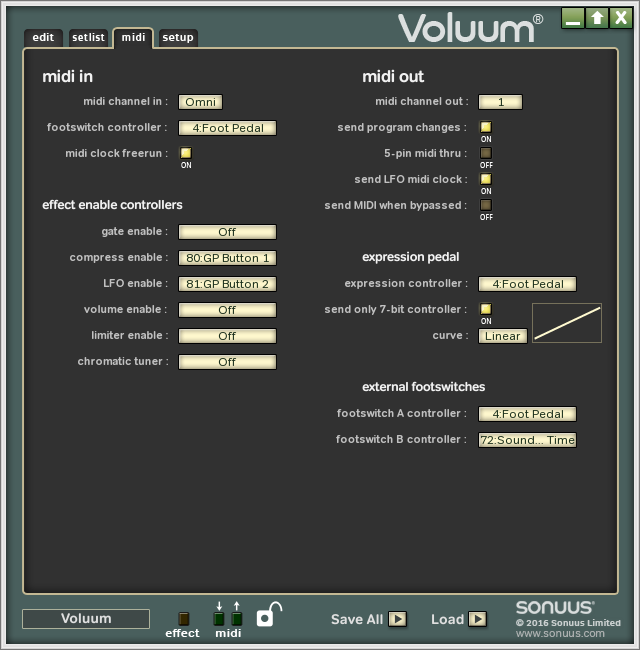640x650 pixels.
Task: Switch to the edit tab
Action: [43, 38]
